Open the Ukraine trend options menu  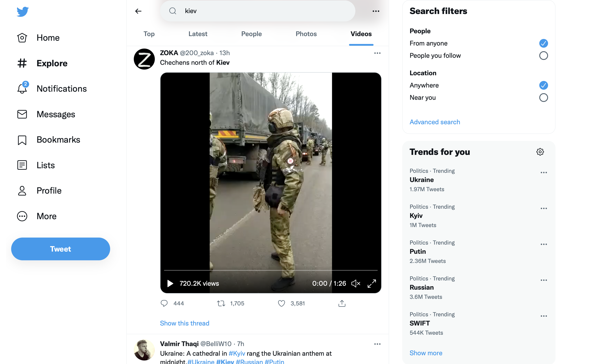pyautogui.click(x=544, y=172)
